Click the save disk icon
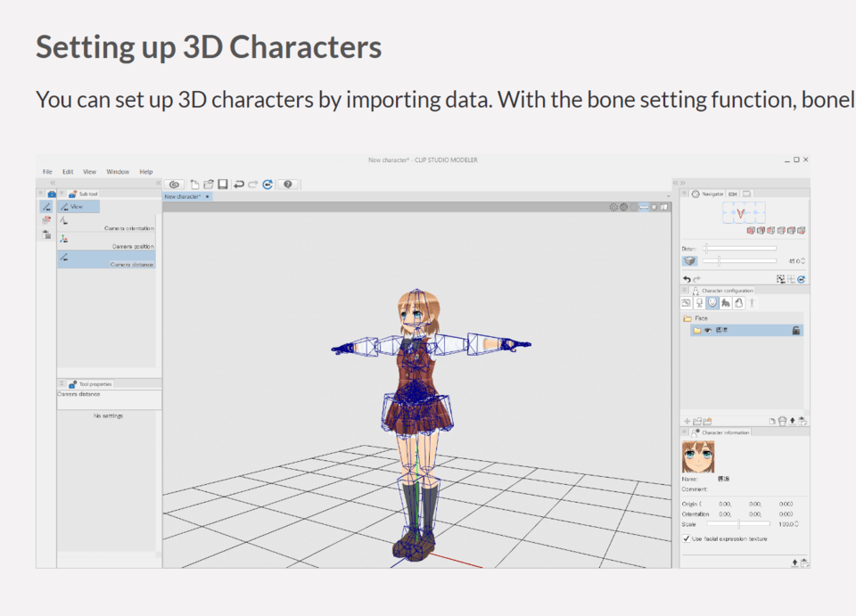856x616 pixels. point(223,185)
